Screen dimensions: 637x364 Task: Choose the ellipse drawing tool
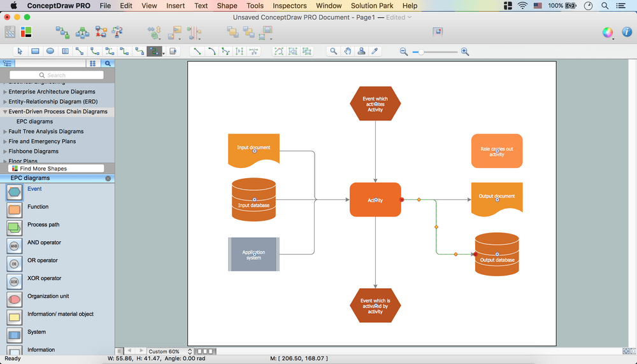pos(50,51)
